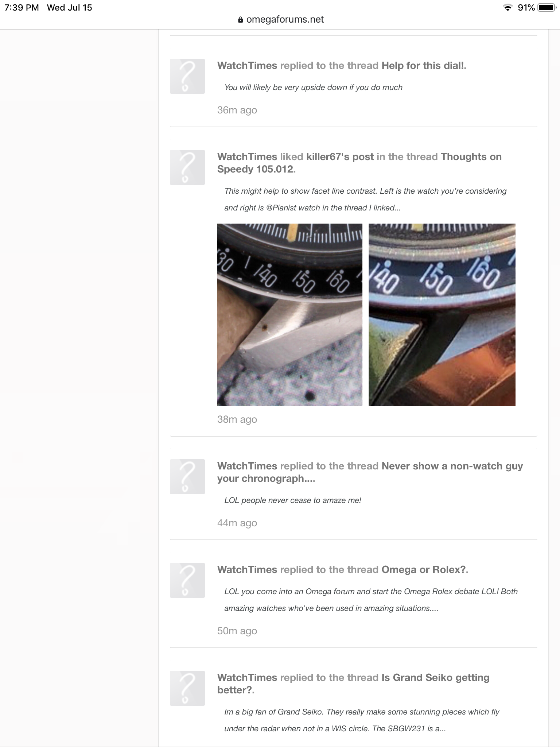Open WatchTimes username in Omega or Rolex entry
Image resolution: width=560 pixels, height=747 pixels.
coord(247,570)
